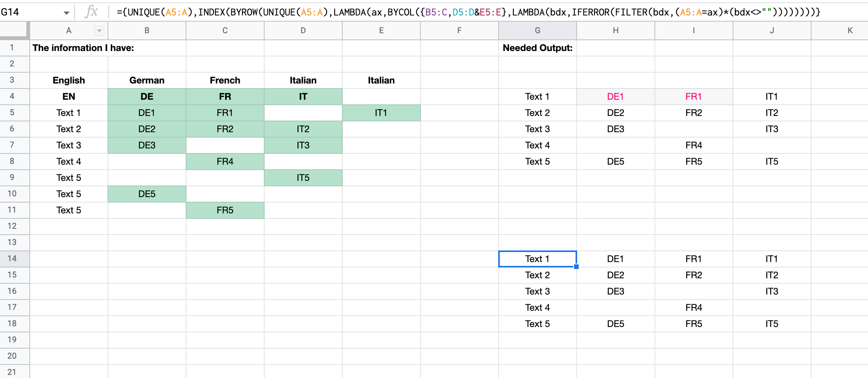Open the filter dropdown on column A

(x=100, y=31)
